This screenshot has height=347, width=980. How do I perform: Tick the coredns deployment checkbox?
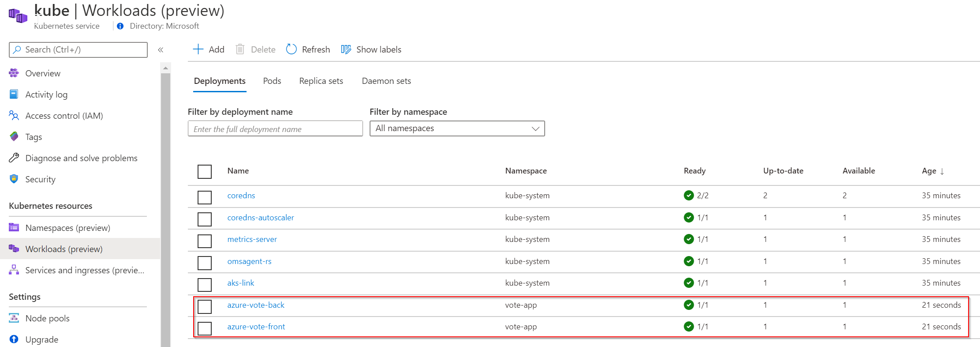click(x=205, y=197)
